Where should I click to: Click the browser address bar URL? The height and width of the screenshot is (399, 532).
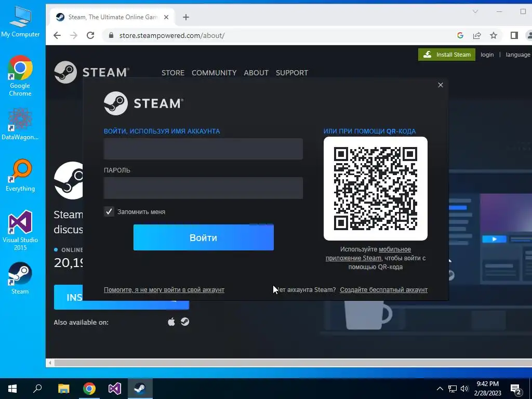(x=171, y=35)
